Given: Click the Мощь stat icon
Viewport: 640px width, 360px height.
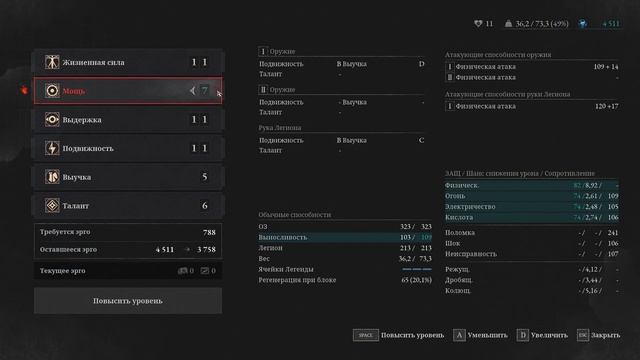Looking at the screenshot, I should pos(52,91).
